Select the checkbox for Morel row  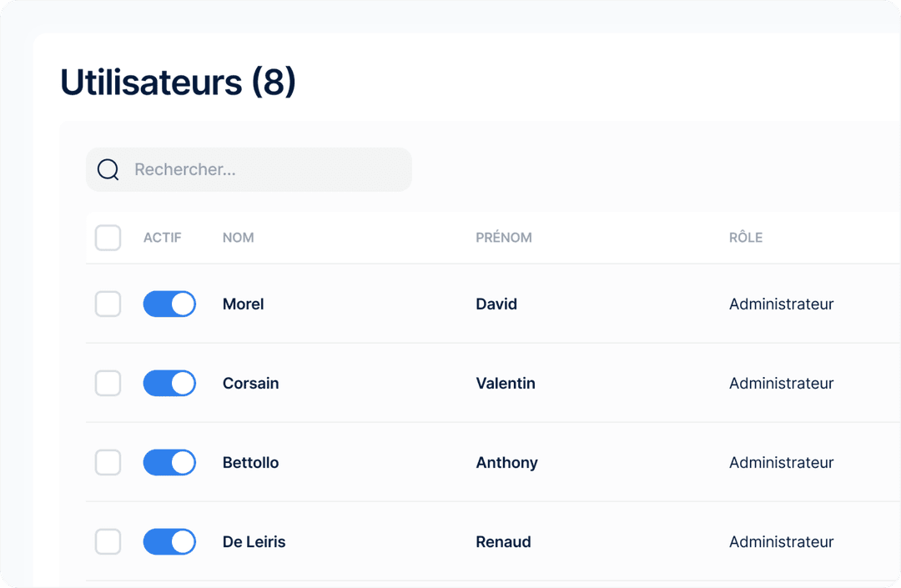pos(108,304)
